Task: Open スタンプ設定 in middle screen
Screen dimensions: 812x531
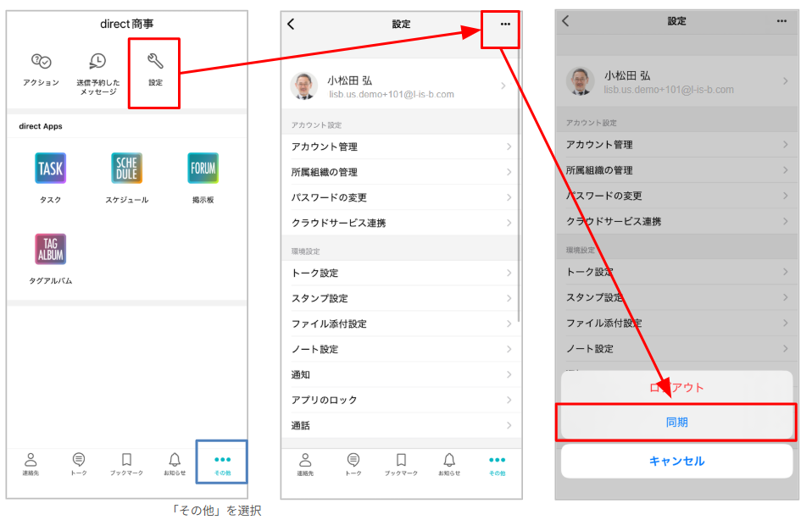Action: (401, 298)
